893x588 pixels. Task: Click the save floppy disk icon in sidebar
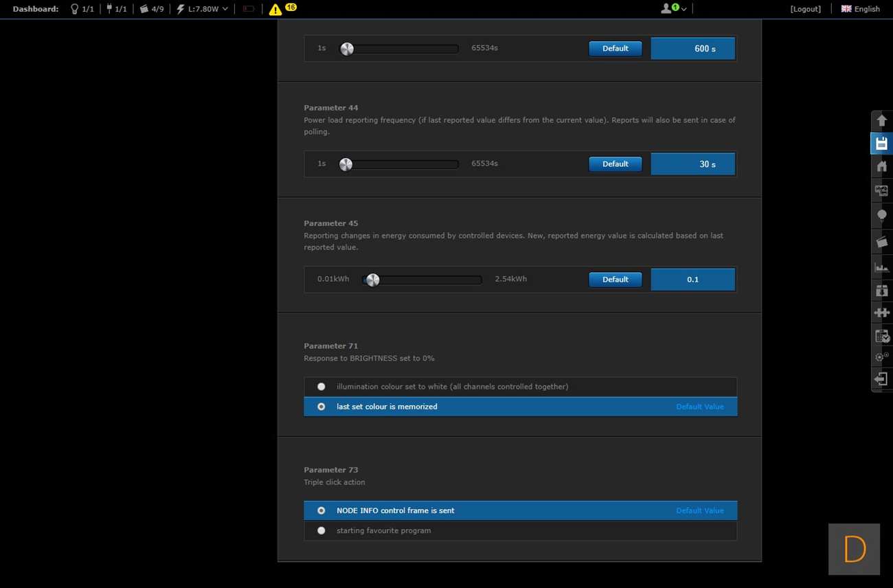[881, 144]
